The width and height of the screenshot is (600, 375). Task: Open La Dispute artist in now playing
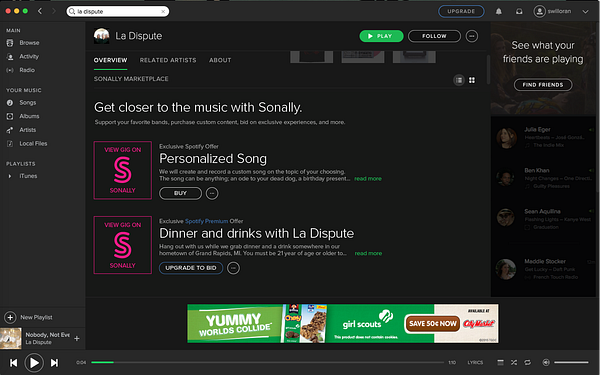(x=38, y=342)
